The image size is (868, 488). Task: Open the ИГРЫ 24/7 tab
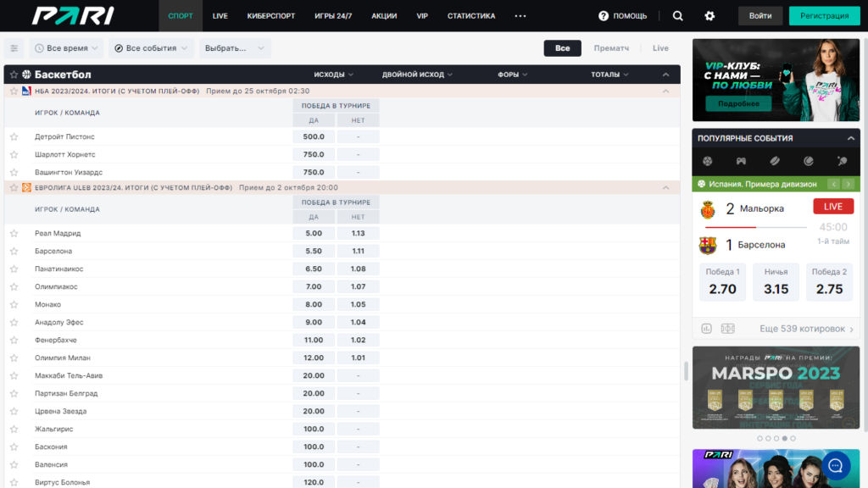coord(333,16)
